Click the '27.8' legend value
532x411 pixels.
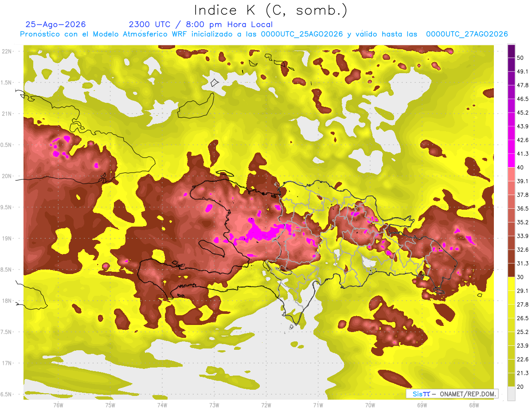[523, 304]
